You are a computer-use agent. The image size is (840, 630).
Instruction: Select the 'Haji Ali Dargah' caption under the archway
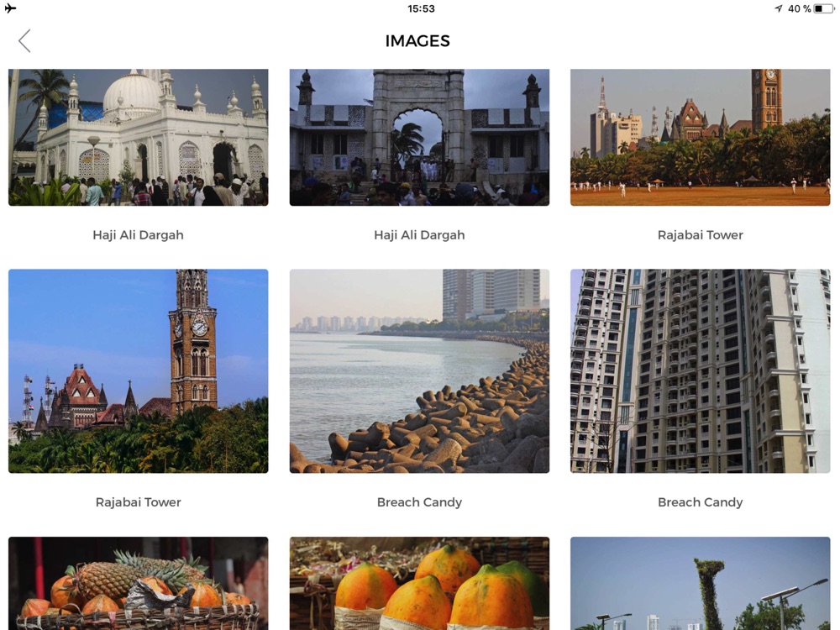(x=419, y=235)
